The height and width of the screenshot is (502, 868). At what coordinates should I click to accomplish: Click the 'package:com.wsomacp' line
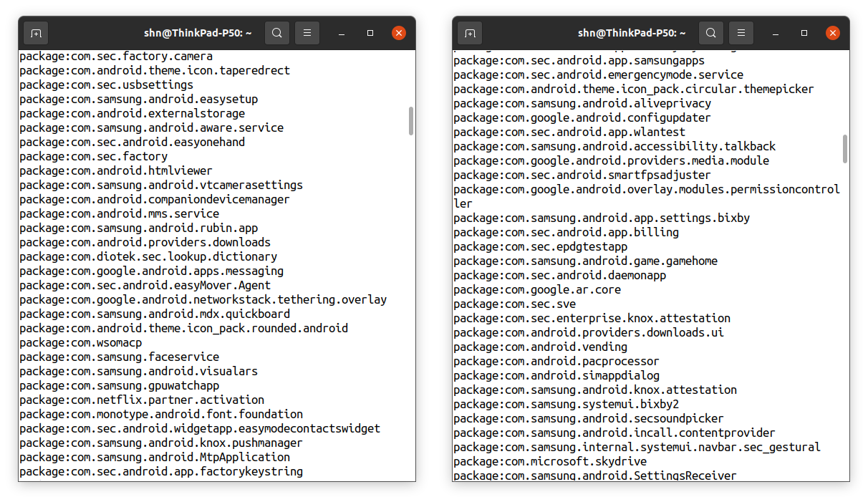click(x=81, y=342)
